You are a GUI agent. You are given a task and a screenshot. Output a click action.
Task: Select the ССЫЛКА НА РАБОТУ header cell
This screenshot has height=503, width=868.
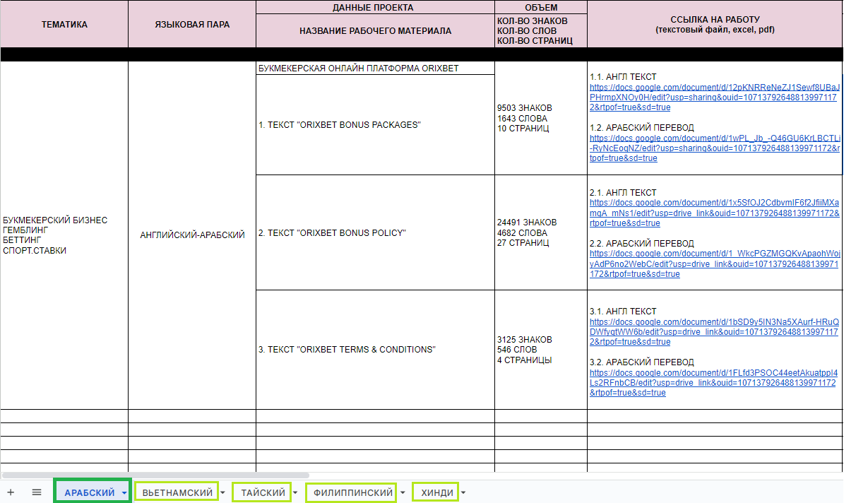click(x=715, y=24)
